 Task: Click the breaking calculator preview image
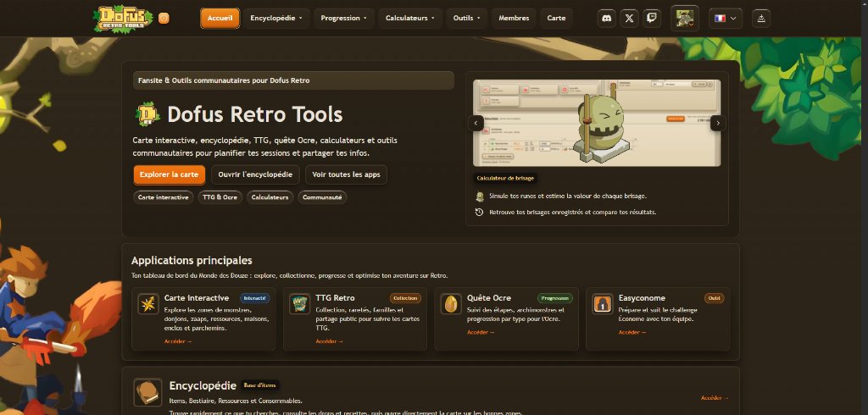(597, 123)
